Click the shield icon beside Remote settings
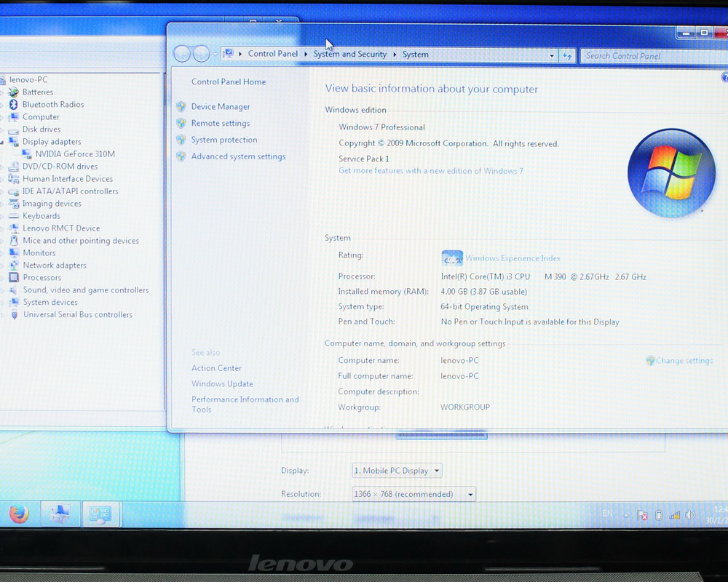The height and width of the screenshot is (582, 728). pos(181,124)
